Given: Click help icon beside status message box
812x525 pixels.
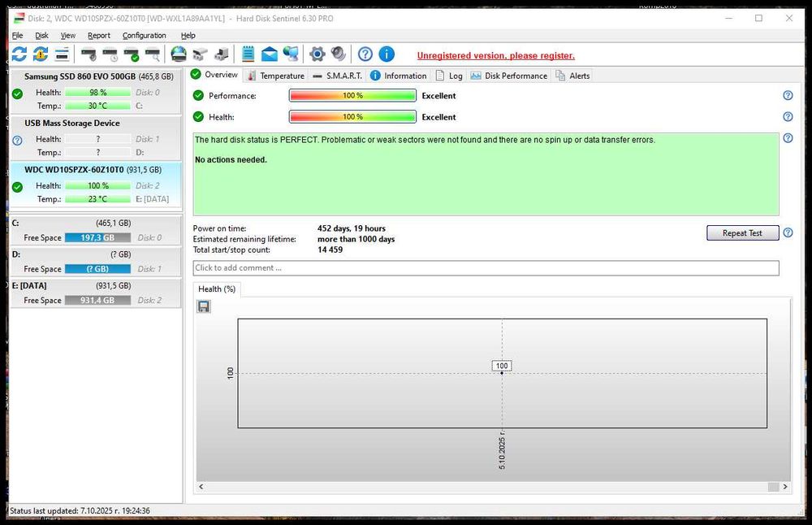Looking at the screenshot, I should (x=788, y=138).
